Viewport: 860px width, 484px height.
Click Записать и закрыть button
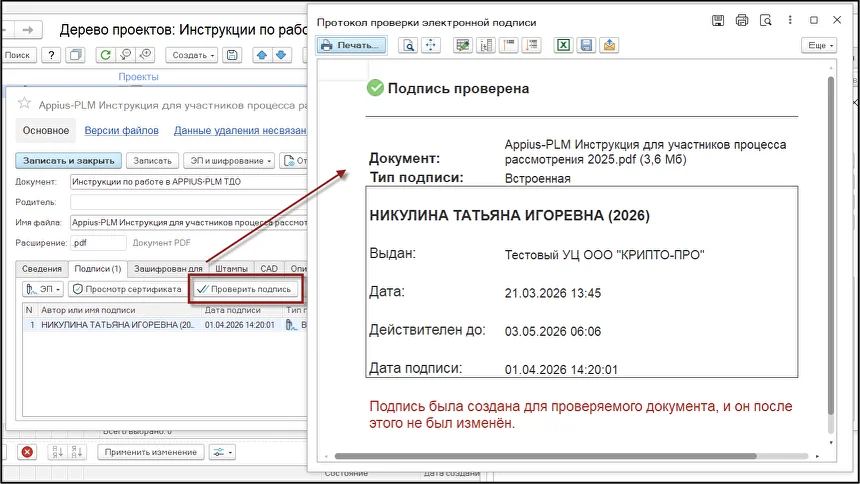[69, 161]
